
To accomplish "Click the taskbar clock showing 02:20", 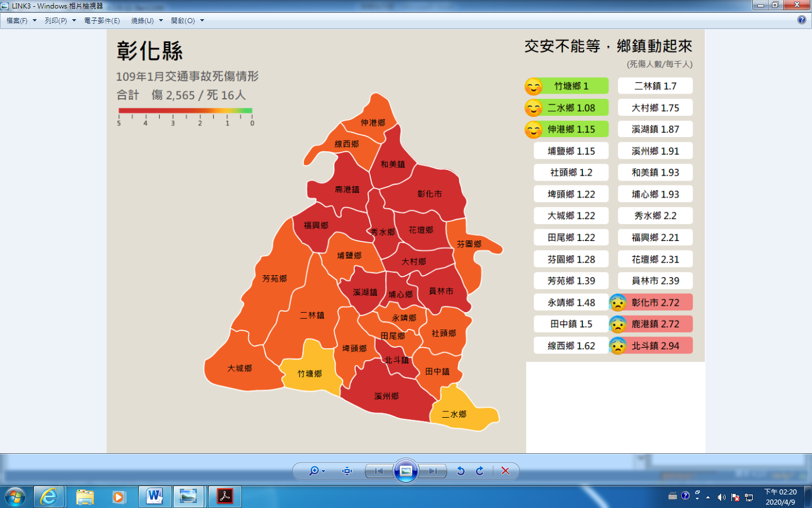I will [780, 497].
